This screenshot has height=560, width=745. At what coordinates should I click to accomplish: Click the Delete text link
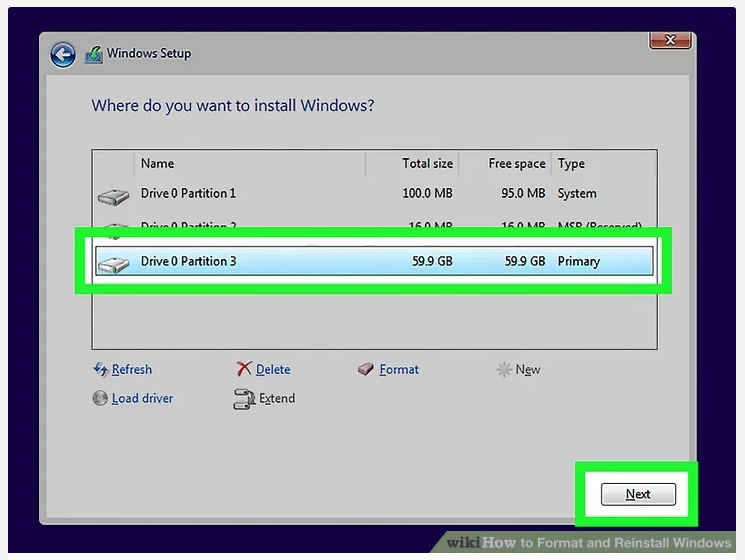pyautogui.click(x=273, y=370)
